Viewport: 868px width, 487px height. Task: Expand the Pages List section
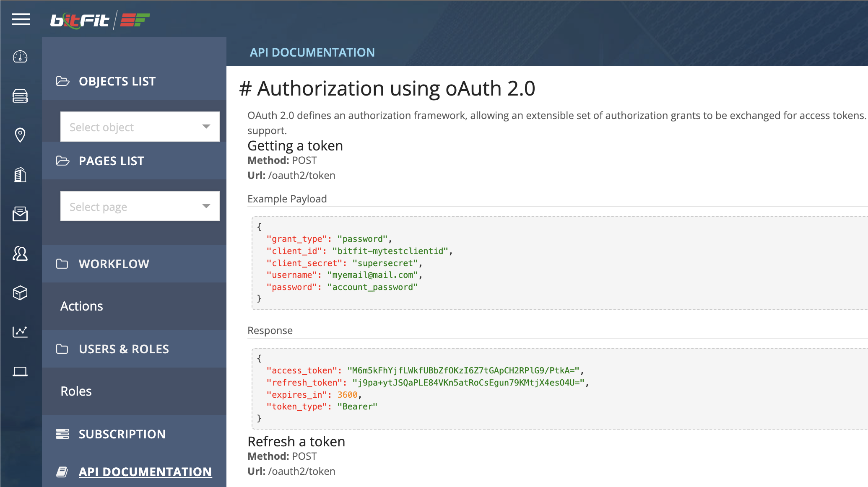[111, 161]
